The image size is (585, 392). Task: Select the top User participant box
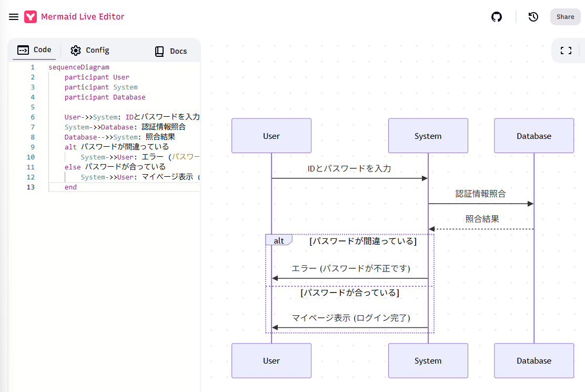click(x=271, y=136)
